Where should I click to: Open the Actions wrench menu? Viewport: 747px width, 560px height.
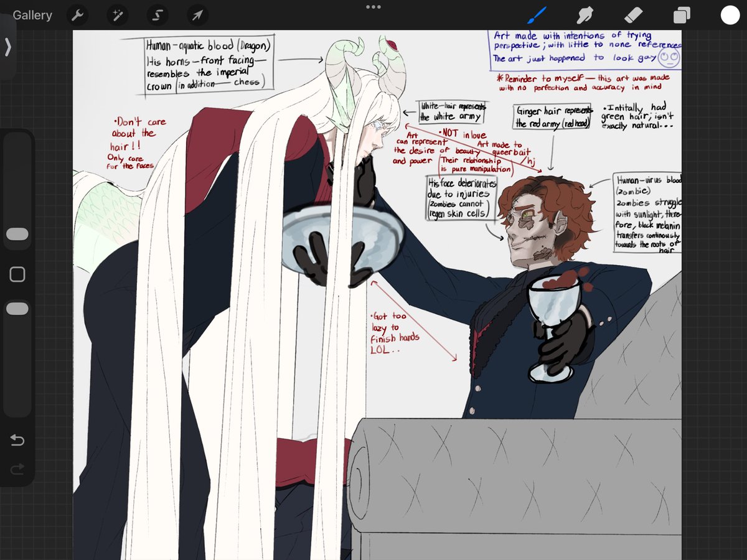(77, 15)
